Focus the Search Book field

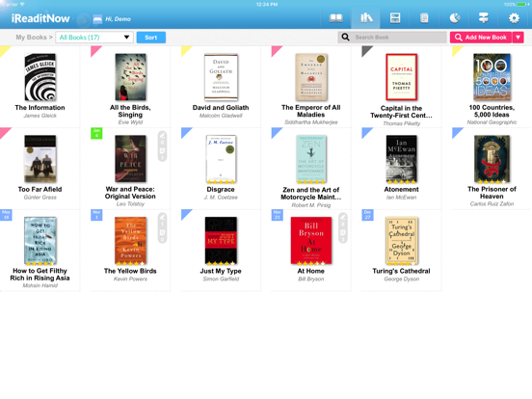[392, 37]
